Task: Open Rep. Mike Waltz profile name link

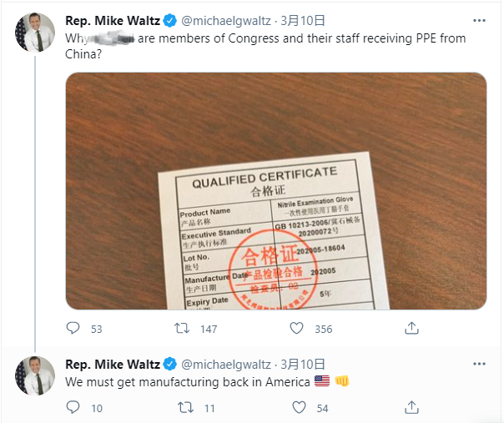Action: click(x=113, y=20)
